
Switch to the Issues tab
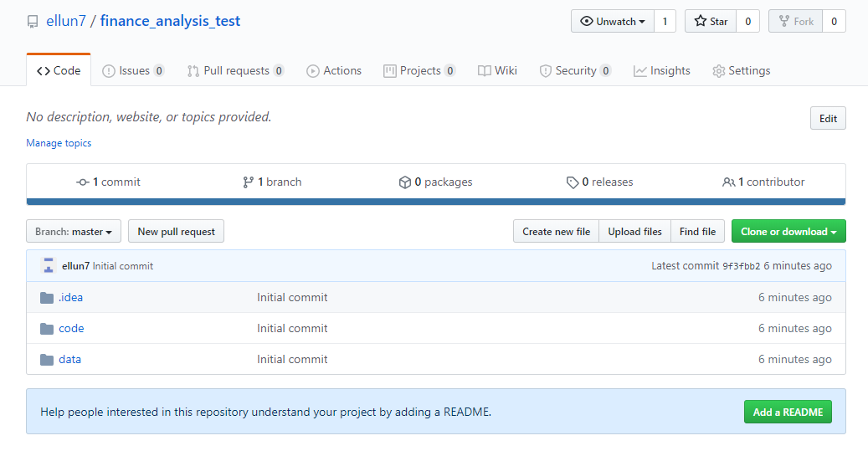[x=133, y=71]
